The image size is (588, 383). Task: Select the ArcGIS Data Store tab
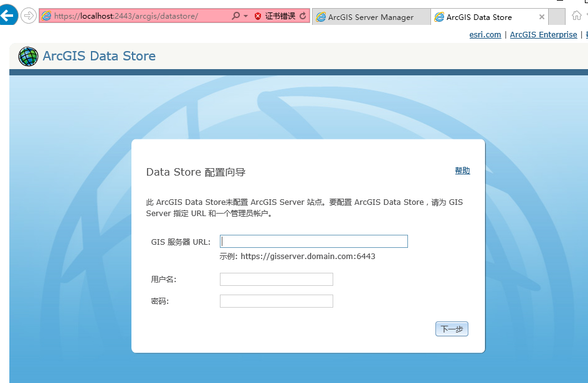coord(490,17)
